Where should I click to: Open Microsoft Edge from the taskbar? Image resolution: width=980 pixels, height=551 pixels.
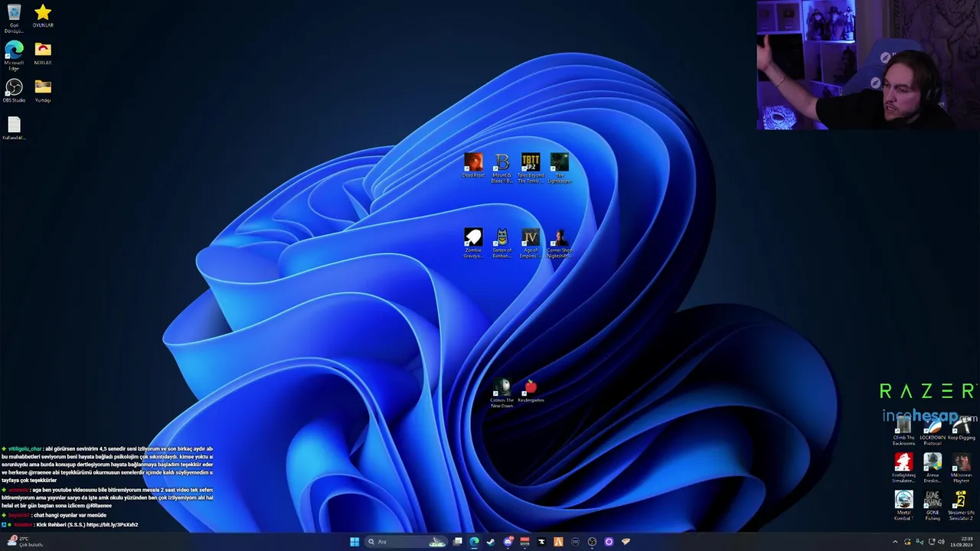474,542
